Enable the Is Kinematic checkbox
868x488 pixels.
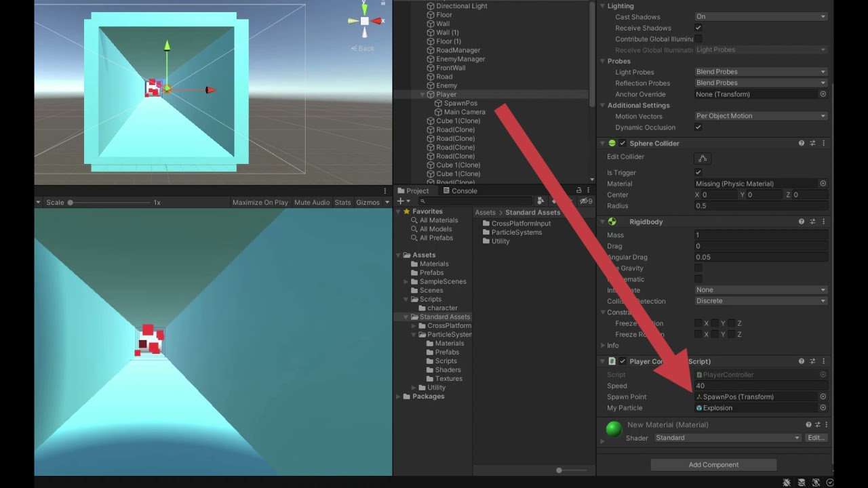pos(698,279)
